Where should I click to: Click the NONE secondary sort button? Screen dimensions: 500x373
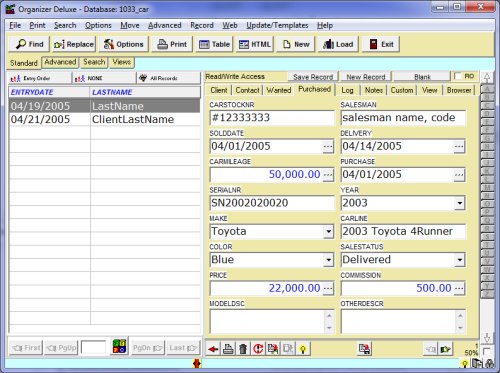click(x=104, y=78)
